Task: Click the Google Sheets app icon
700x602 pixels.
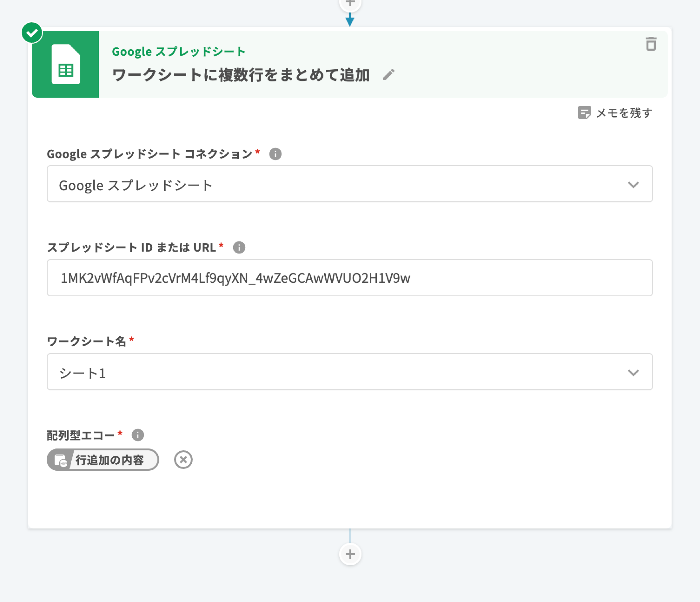Action: click(x=65, y=64)
